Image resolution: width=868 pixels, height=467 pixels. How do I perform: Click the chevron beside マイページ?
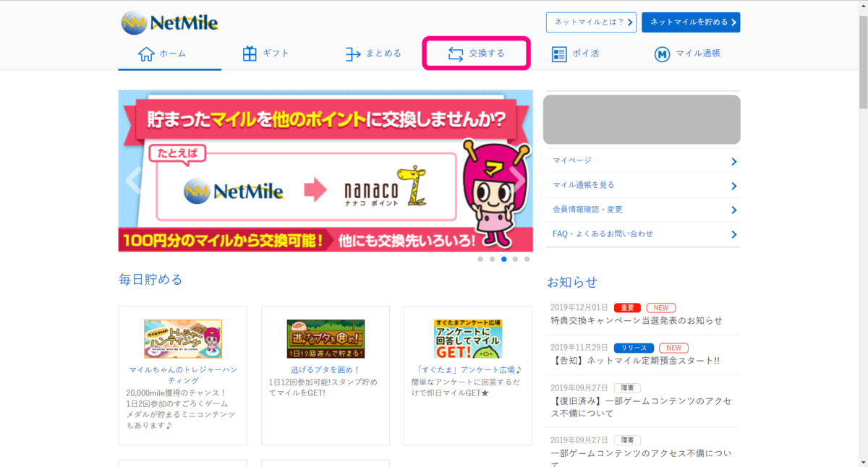coord(733,161)
